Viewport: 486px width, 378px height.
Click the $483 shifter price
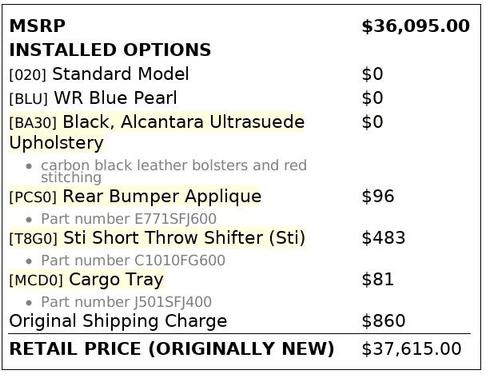[x=384, y=238]
